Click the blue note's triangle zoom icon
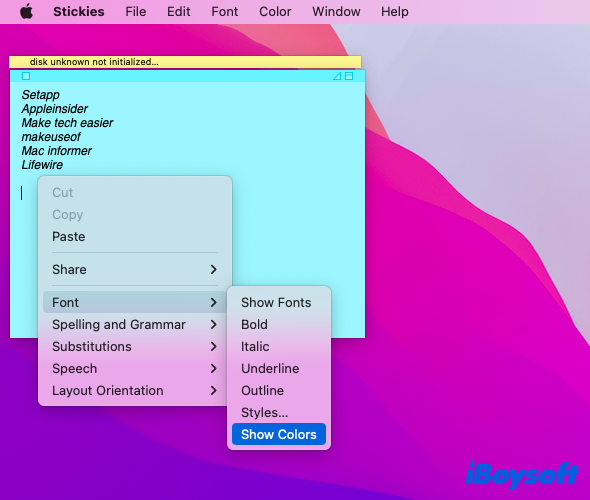590x500 pixels. point(337,76)
